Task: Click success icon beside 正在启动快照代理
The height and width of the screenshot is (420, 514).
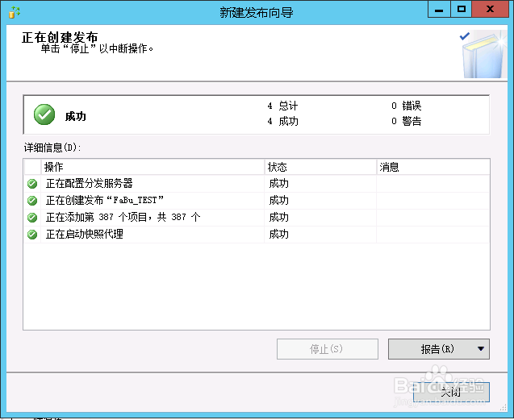Action: (x=32, y=235)
